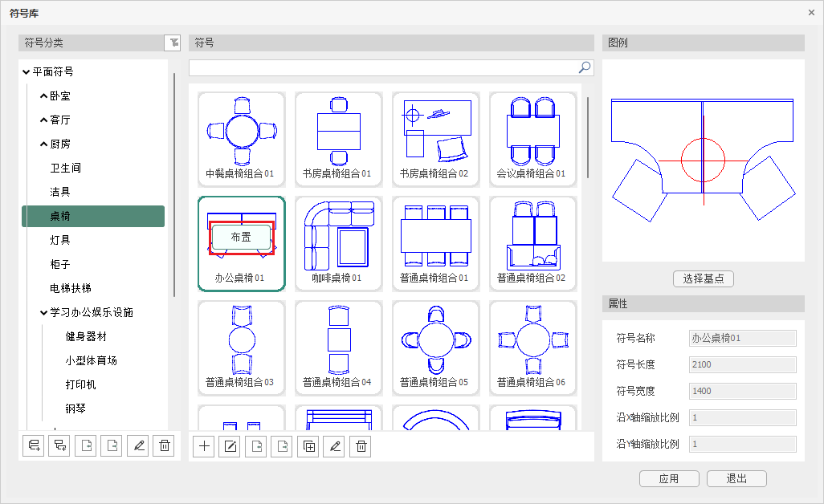Screen dimensions: 824x504
Task: Select the 灯具 category in the tree
Action: pyautogui.click(x=60, y=240)
